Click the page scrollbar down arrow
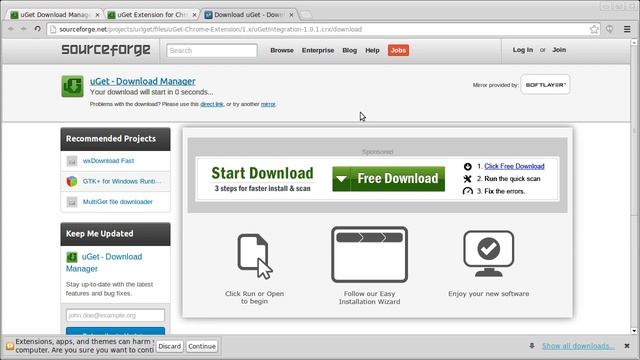Viewport: 640px width, 360px height. 634,331
